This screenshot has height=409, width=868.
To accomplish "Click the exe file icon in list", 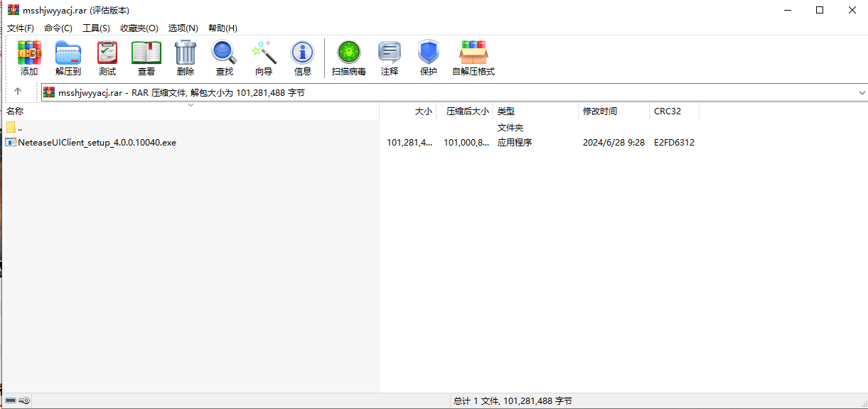I will 11,142.
